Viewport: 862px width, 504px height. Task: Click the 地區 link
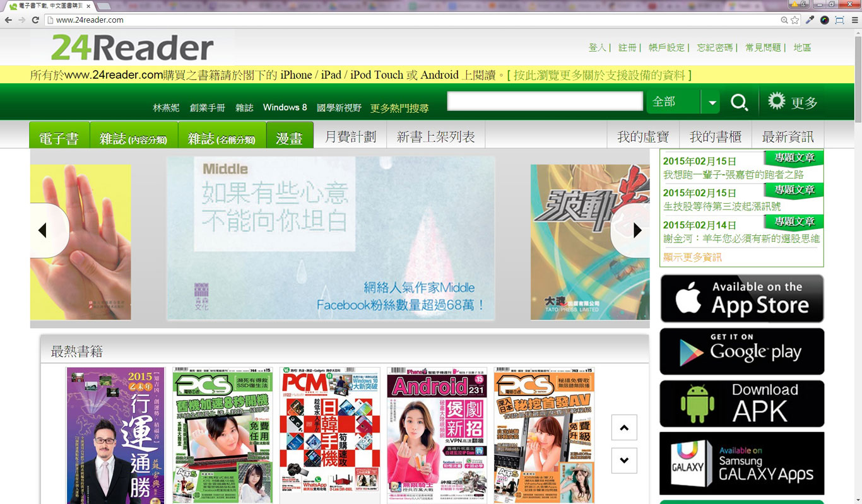tap(802, 47)
